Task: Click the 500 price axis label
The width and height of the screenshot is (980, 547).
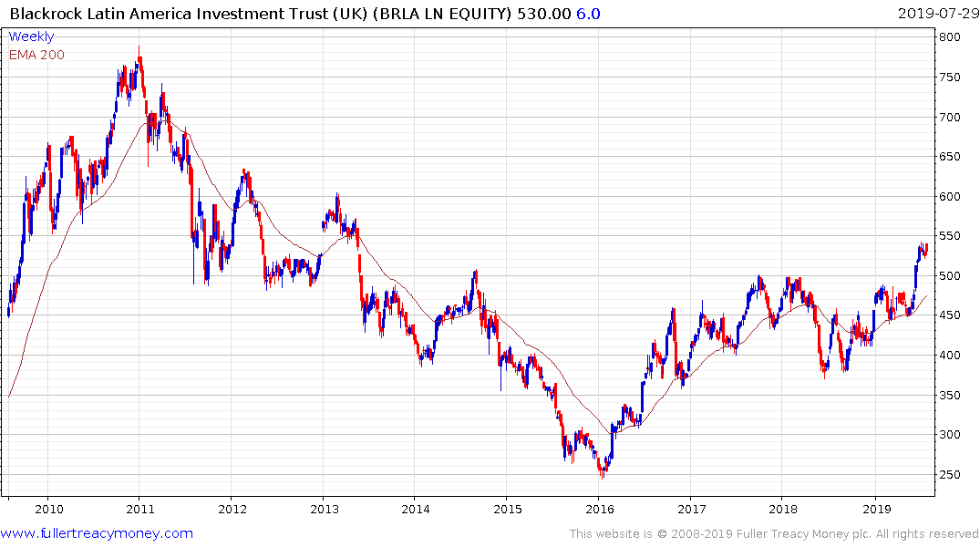Action: (950, 275)
